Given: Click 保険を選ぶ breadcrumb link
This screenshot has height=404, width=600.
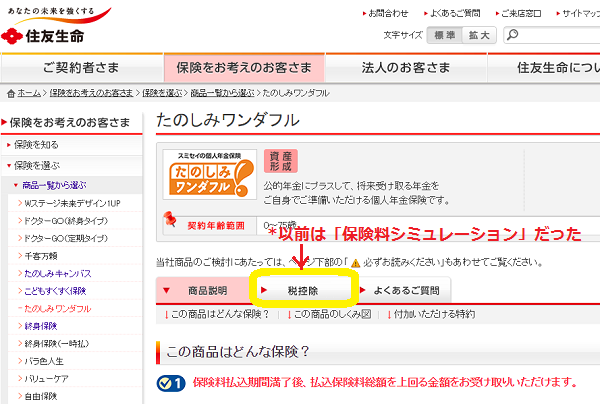Looking at the screenshot, I should coord(162,93).
